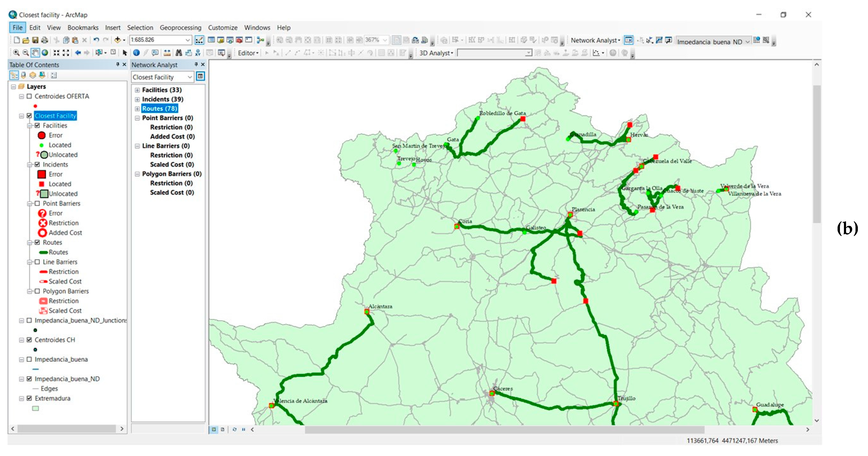The height and width of the screenshot is (456, 868).
Task: Open Closest Facility layer properties icon
Action: coord(201,77)
